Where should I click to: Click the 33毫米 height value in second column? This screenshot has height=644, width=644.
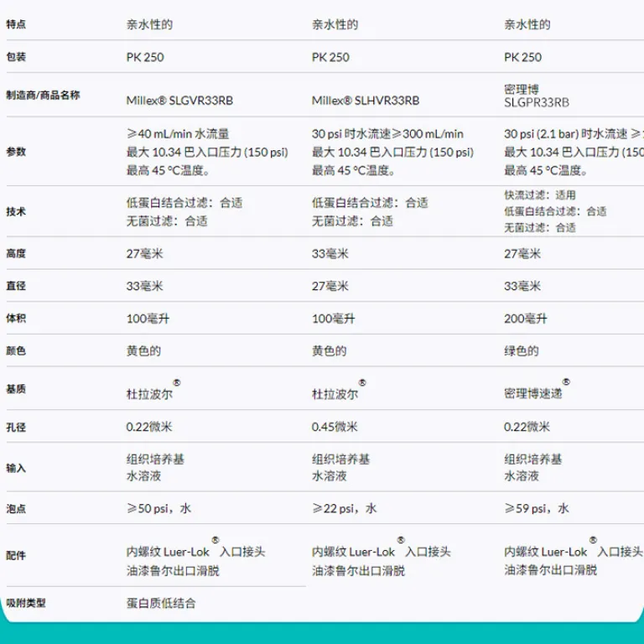click(330, 254)
